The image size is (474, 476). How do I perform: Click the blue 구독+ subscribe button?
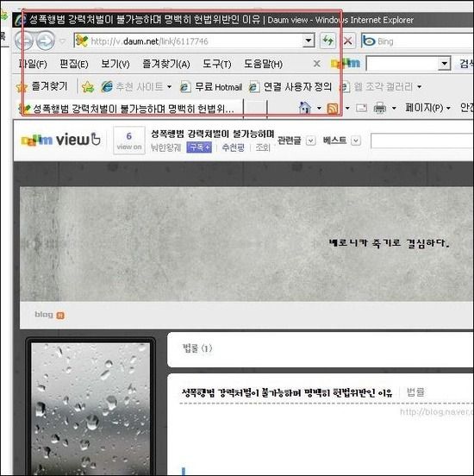coord(199,147)
